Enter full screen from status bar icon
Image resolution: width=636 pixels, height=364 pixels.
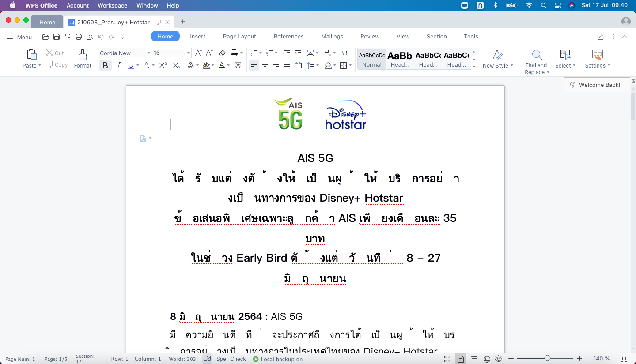(447, 359)
